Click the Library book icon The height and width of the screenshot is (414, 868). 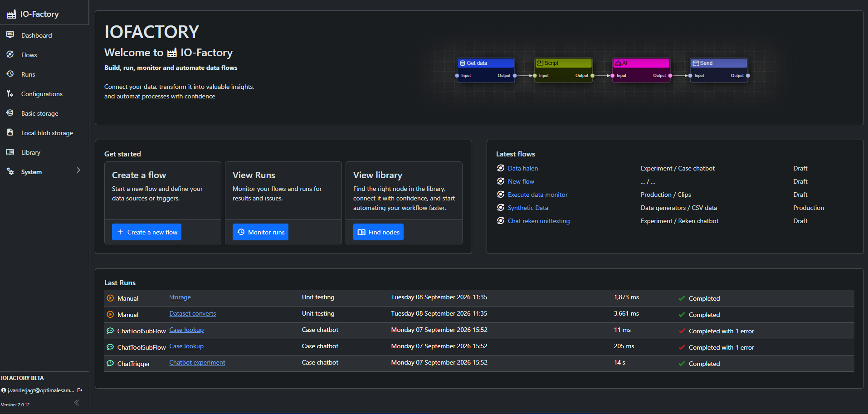10,152
